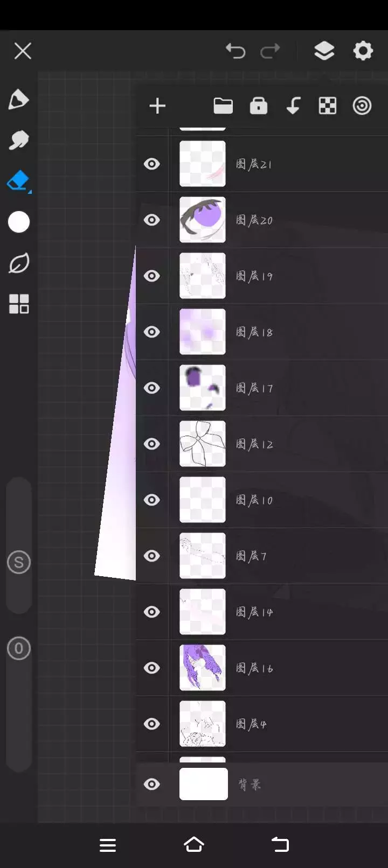The width and height of the screenshot is (388, 868).
Task: Lock the selected layer
Action: pos(259,106)
